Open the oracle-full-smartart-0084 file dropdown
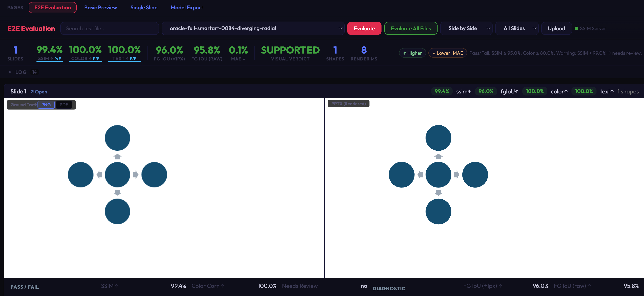The width and height of the screenshot is (644, 296). pos(253,29)
